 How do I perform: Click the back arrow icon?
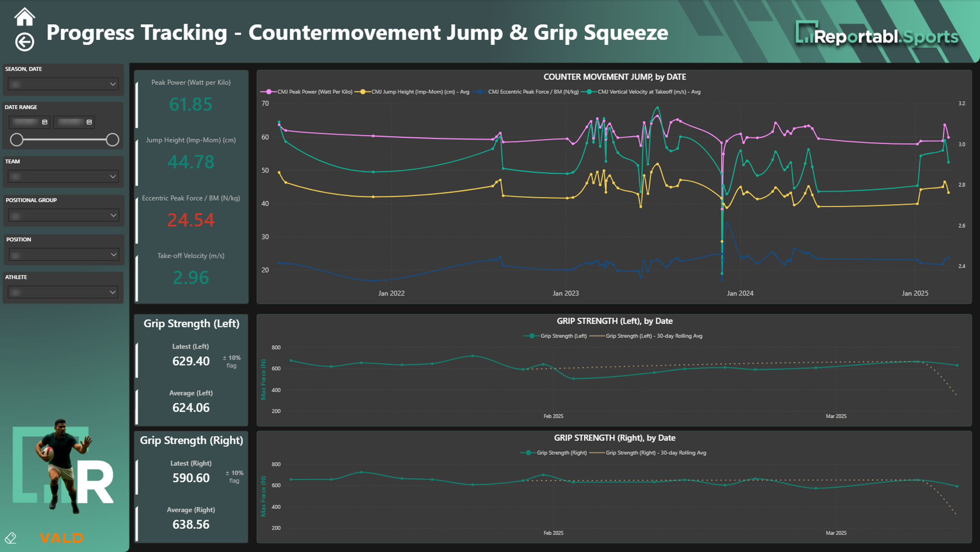pos(25,42)
